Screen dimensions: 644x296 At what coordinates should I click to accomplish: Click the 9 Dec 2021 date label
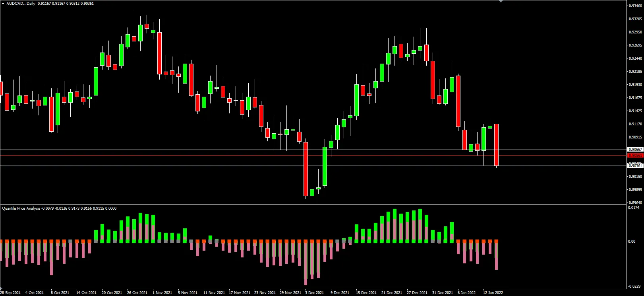click(x=340, y=293)
